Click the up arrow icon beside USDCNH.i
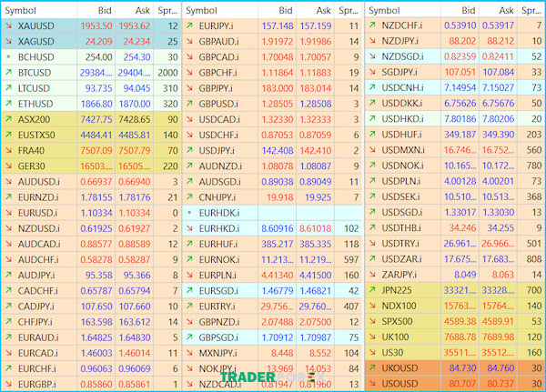The width and height of the screenshot is (546, 392). [x=372, y=87]
